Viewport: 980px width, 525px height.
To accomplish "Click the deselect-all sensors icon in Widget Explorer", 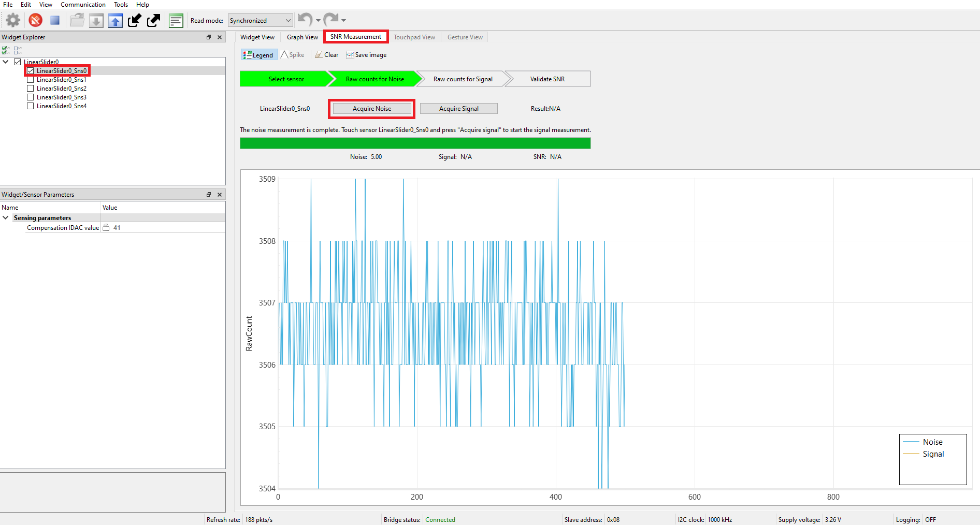I will coord(18,50).
